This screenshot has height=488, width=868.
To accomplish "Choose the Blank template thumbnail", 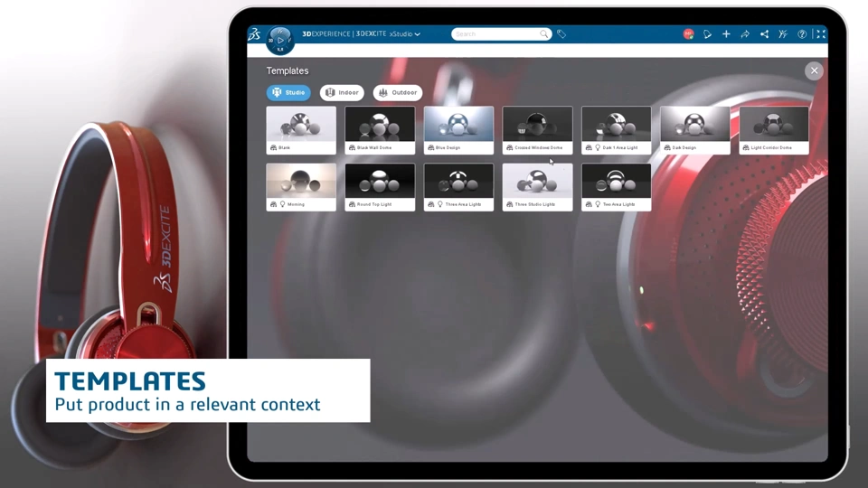I will 301,130.
